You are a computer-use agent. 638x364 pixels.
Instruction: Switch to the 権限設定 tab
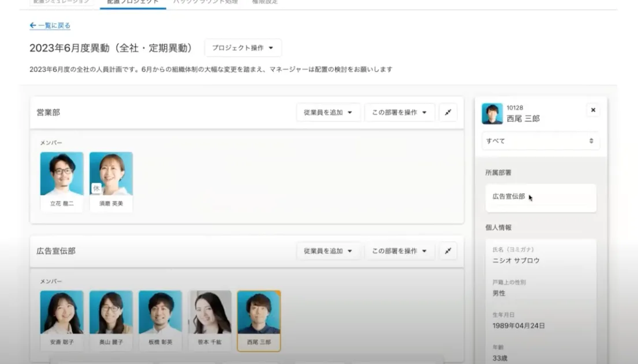tap(265, 2)
